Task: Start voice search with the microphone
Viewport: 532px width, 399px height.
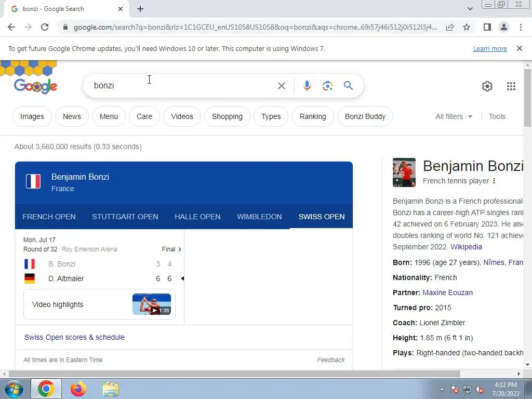Action: pyautogui.click(x=307, y=86)
